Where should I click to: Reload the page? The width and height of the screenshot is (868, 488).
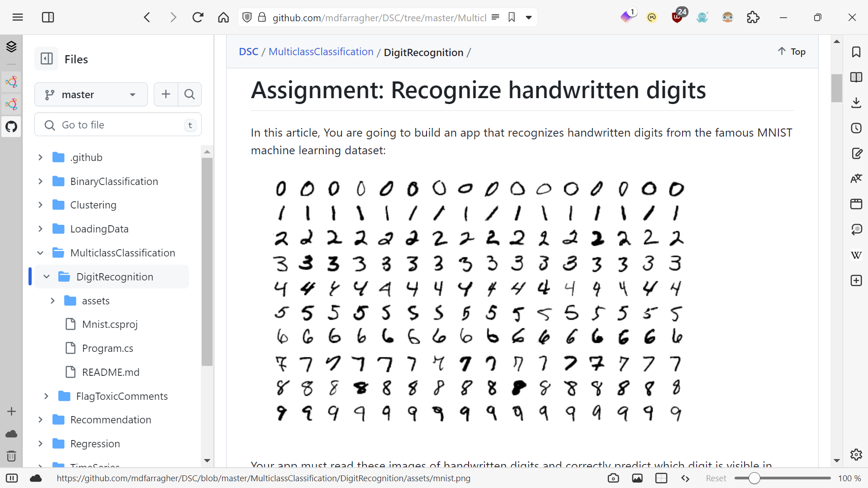point(198,18)
